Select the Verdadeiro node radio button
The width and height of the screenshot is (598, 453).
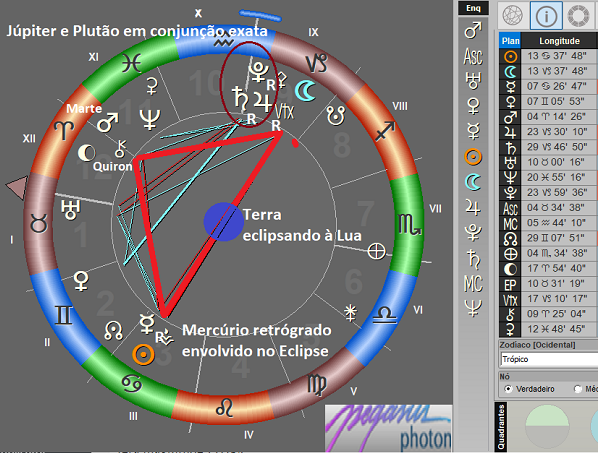pyautogui.click(x=508, y=389)
